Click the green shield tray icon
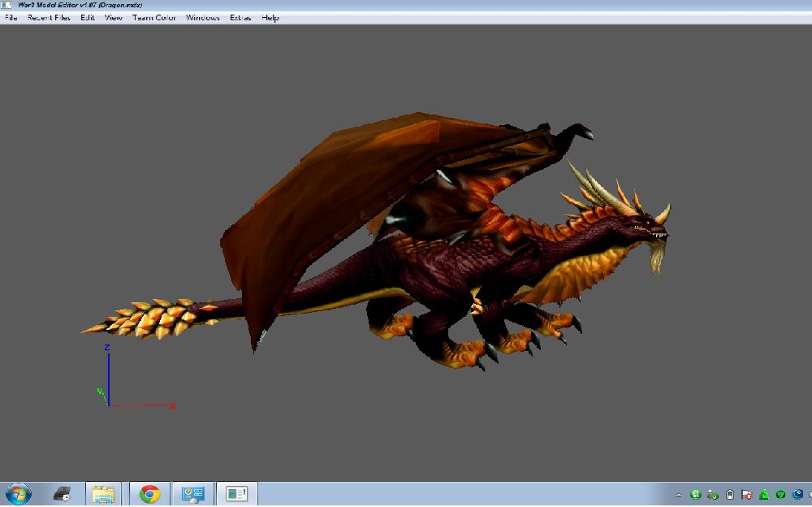This screenshot has height=507, width=812. pos(780,495)
